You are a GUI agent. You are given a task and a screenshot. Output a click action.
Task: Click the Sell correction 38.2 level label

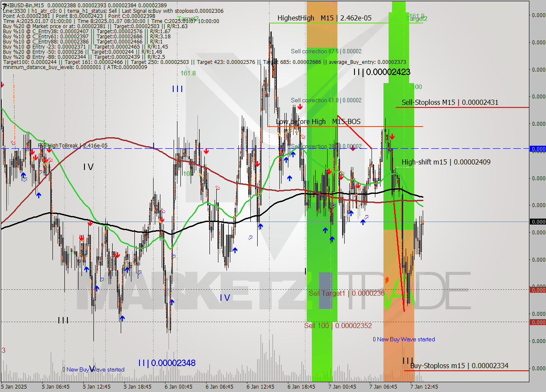pyautogui.click(x=326, y=146)
